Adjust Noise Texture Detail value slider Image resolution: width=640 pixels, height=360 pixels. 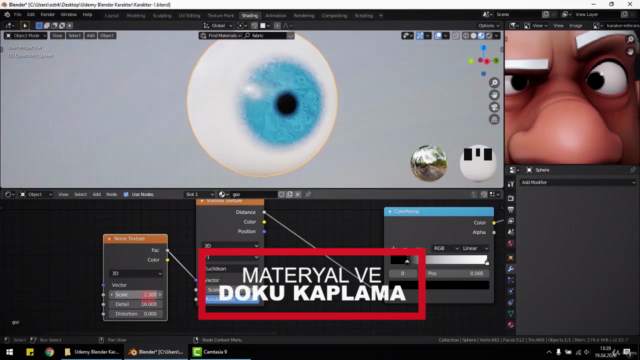136,304
